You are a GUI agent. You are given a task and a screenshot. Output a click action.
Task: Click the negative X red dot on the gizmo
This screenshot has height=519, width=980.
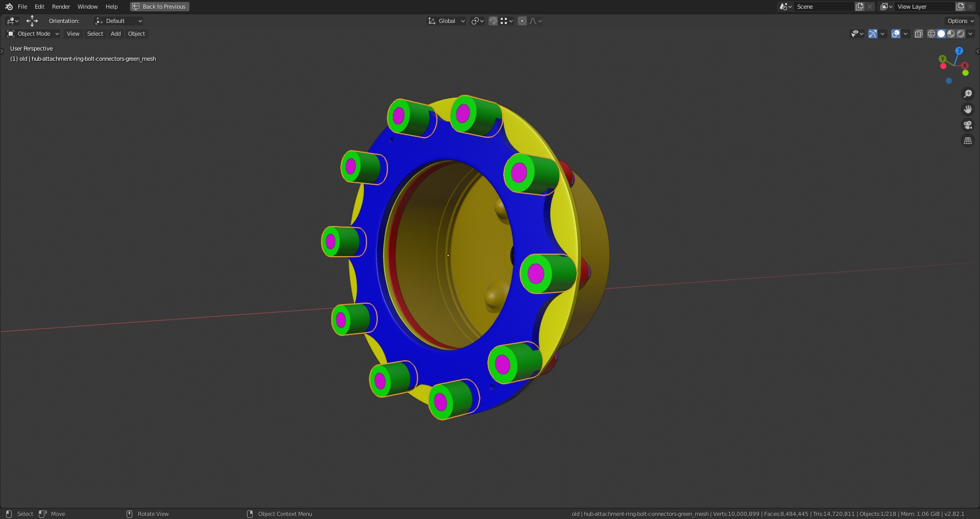[x=943, y=66]
